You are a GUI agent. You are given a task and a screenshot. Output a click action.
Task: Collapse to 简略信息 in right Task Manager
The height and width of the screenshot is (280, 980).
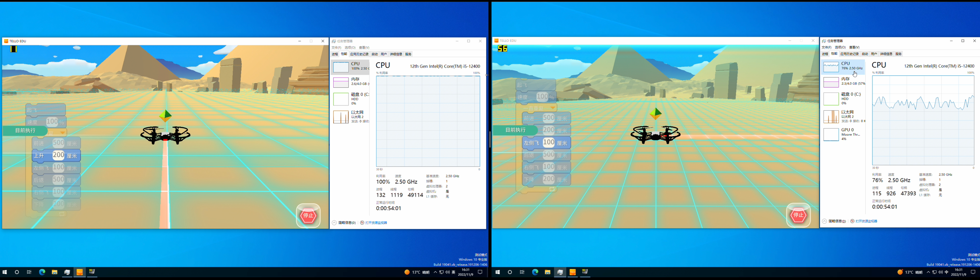834,221
